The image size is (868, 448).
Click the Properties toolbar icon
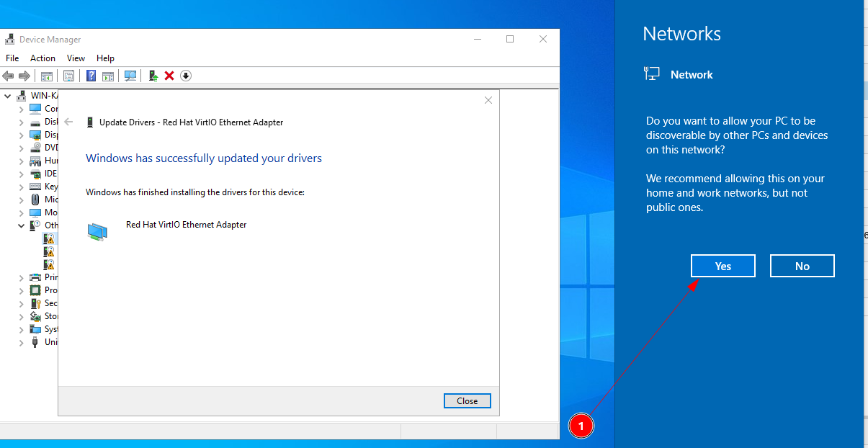point(68,76)
